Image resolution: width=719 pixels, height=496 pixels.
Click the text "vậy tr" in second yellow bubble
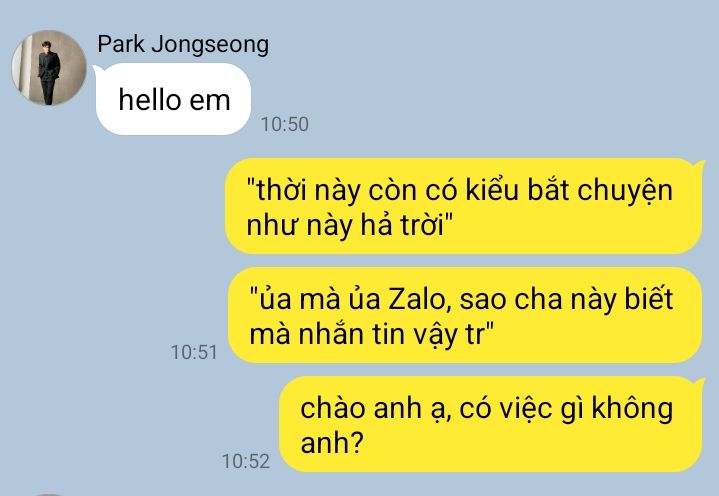(x=453, y=334)
